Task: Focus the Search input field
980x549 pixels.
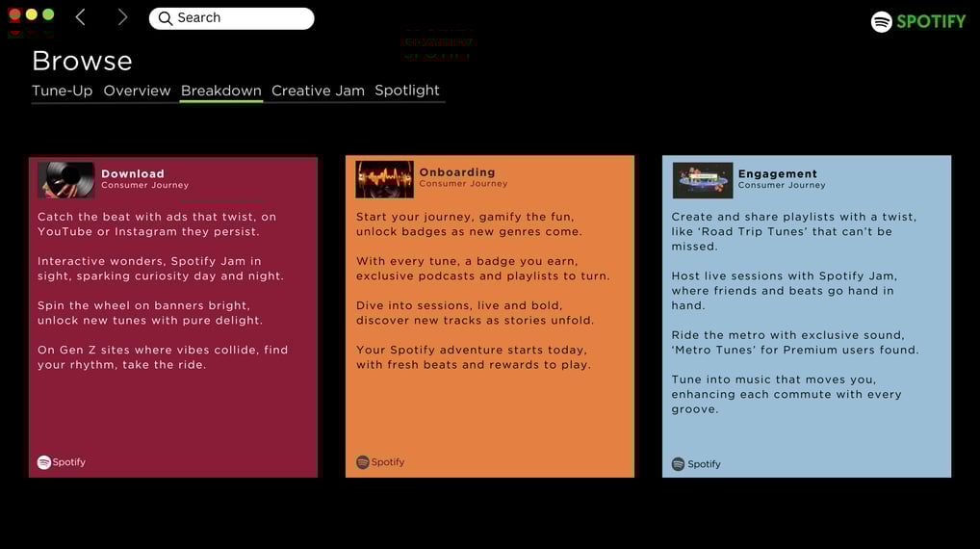Action: click(231, 18)
